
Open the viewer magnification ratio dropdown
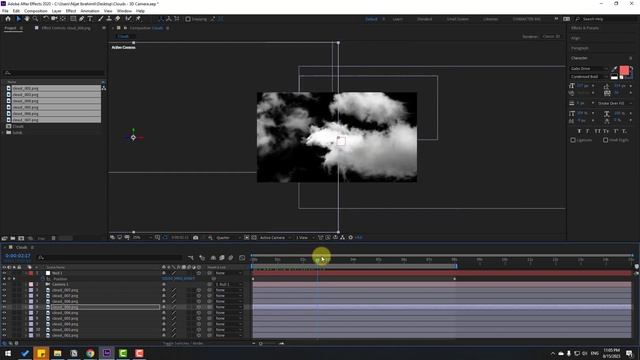[142, 238]
